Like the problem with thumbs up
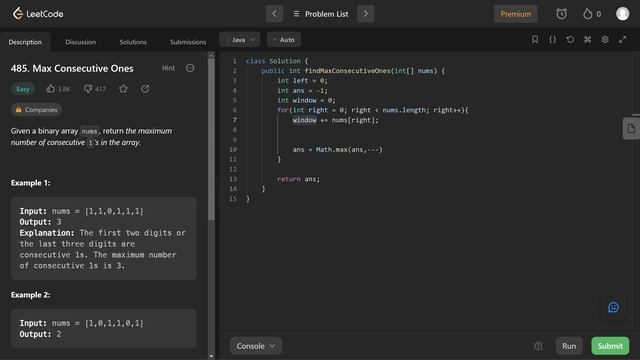Screen dimensions: 640x360 click(x=51, y=89)
